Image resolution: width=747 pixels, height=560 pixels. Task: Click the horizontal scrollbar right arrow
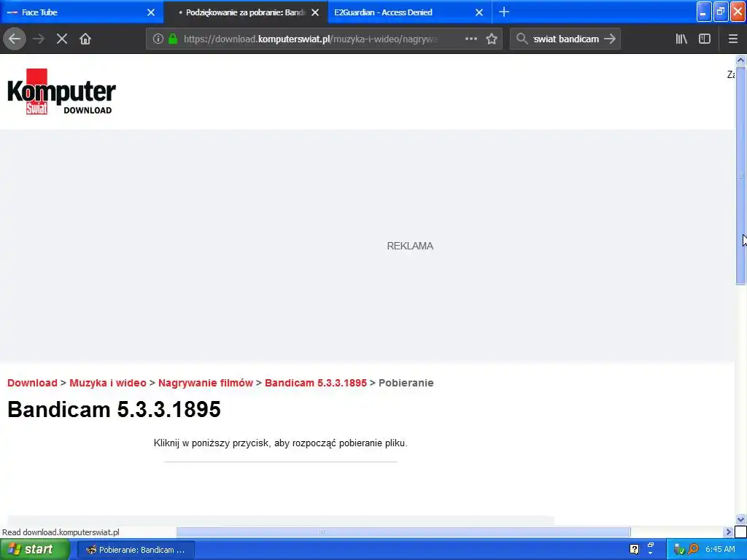728,532
